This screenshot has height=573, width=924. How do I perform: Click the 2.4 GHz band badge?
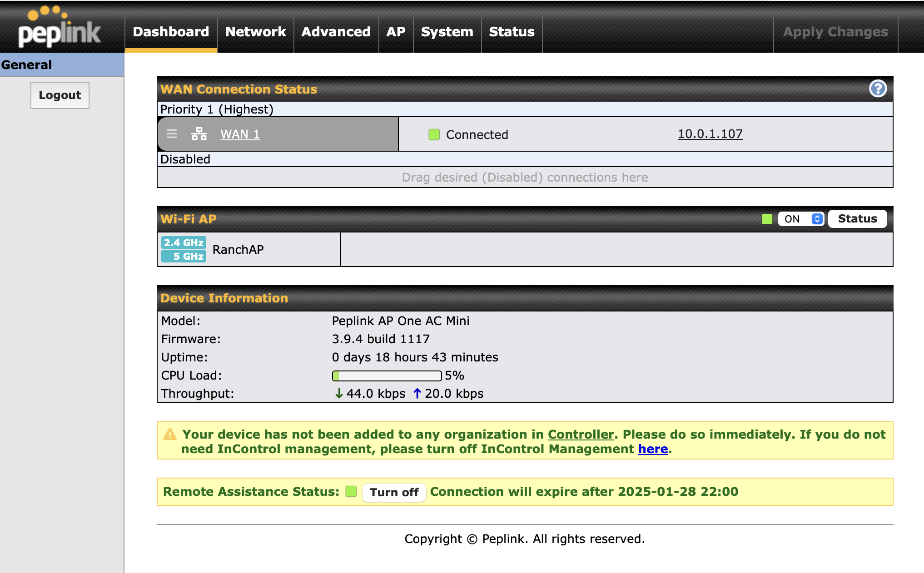184,242
